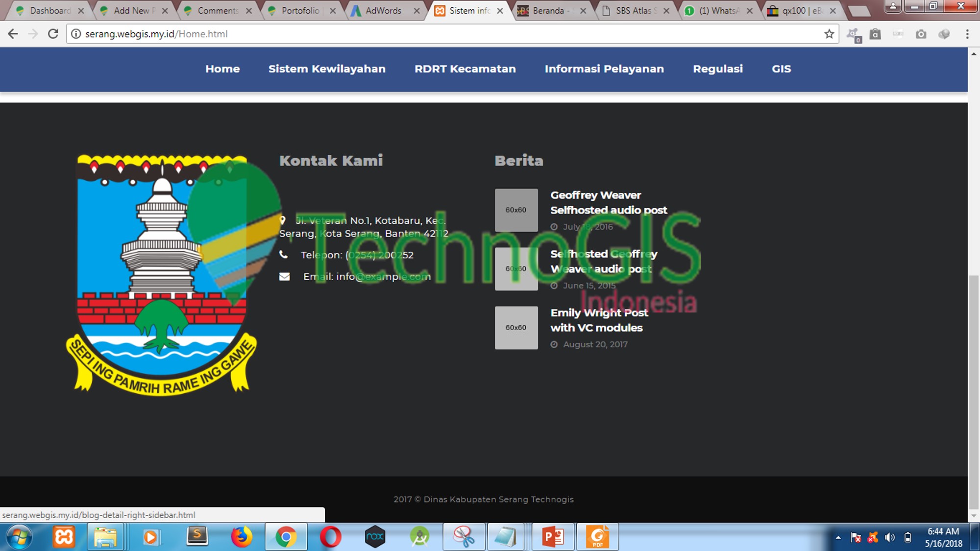Click the vertical page scrollbar thumb

974,392
